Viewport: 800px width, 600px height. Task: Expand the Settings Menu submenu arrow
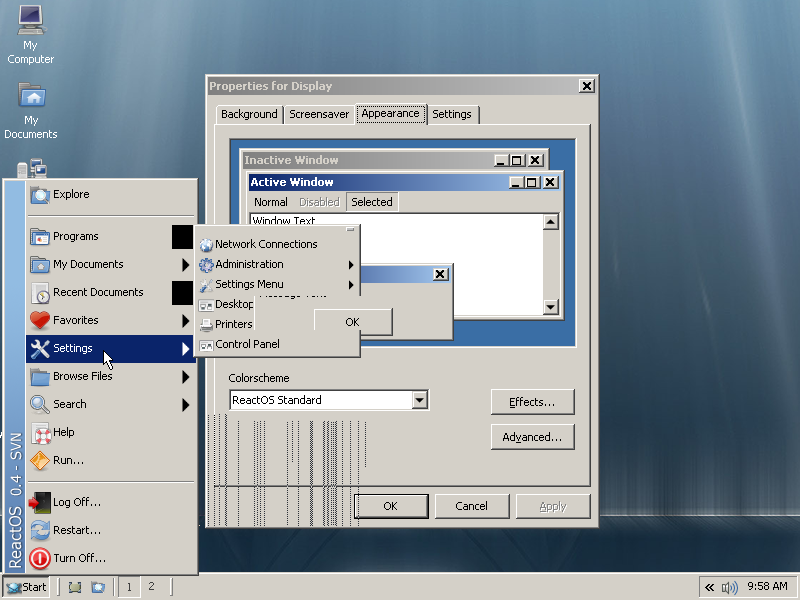pyautogui.click(x=351, y=285)
